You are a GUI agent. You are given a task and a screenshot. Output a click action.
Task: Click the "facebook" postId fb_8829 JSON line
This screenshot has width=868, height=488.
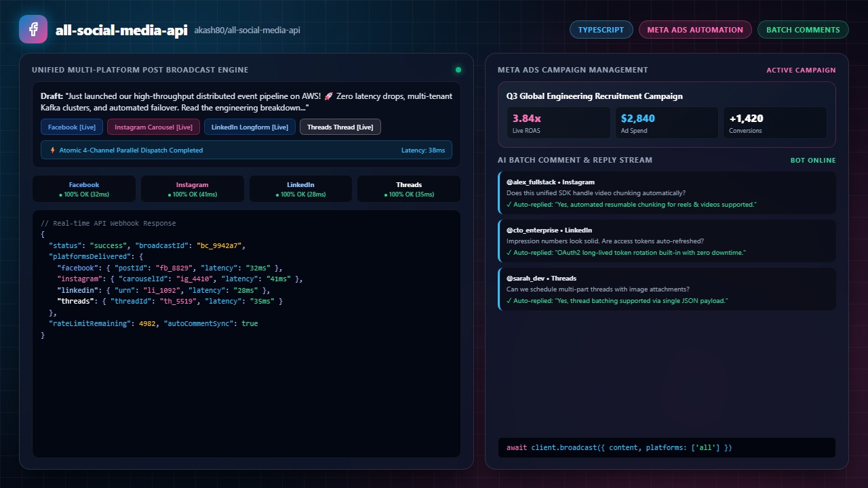(170, 268)
